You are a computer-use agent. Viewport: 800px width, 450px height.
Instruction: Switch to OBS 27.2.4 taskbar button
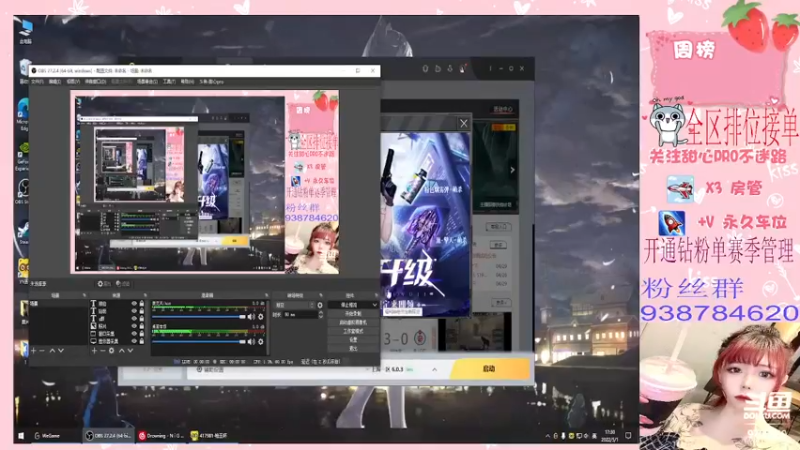pos(108,436)
